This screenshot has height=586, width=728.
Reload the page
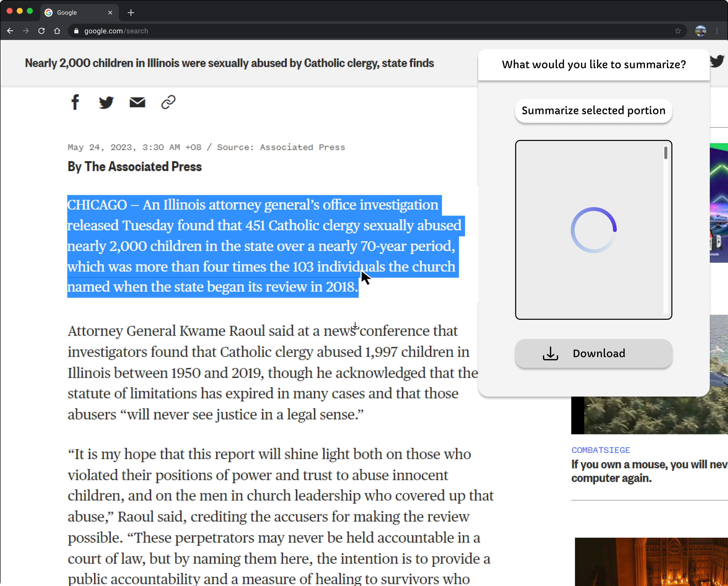click(41, 31)
